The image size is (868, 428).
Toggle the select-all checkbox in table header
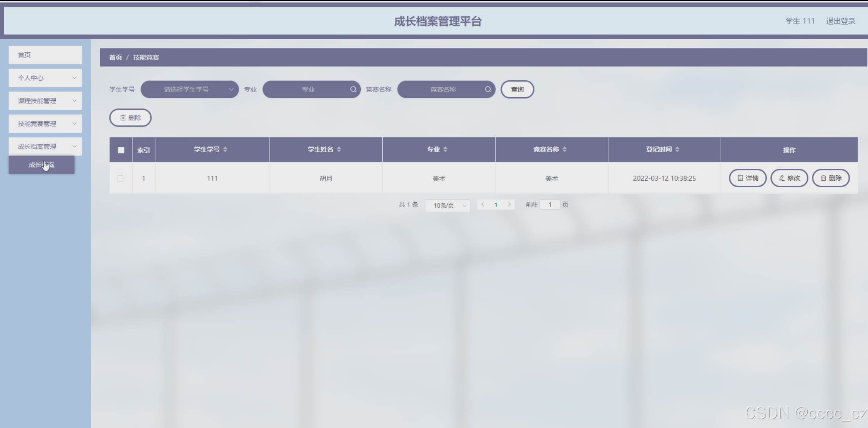tap(121, 150)
